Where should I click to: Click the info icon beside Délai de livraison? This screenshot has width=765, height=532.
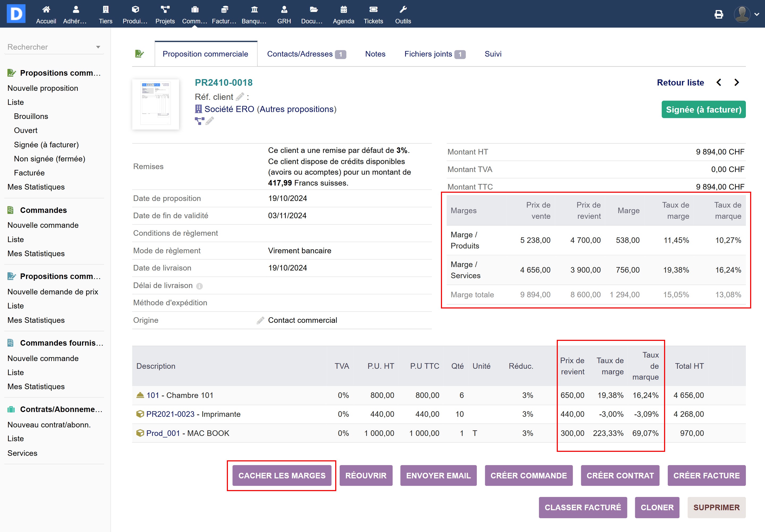tap(199, 286)
